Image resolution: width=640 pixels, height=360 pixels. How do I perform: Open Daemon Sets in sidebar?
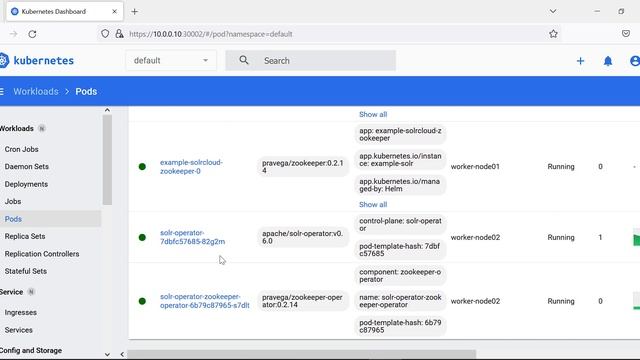[27, 167]
